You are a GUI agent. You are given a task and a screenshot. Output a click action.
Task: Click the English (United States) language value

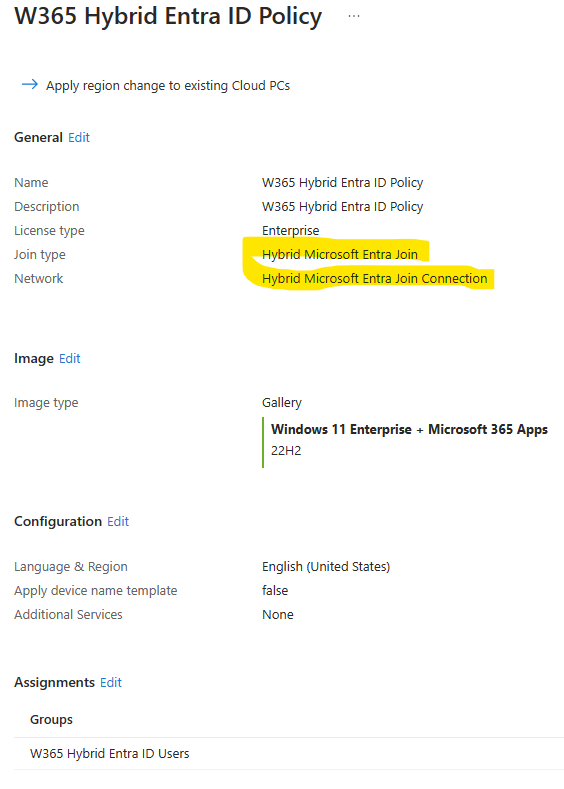click(x=326, y=567)
